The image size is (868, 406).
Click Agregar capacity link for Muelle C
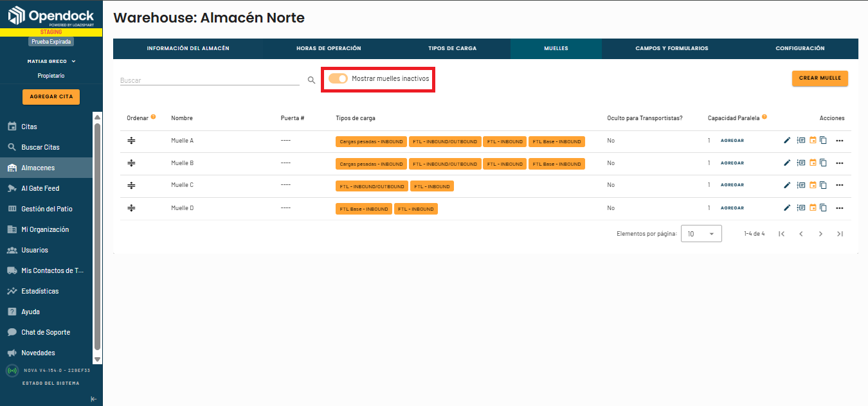click(x=732, y=185)
